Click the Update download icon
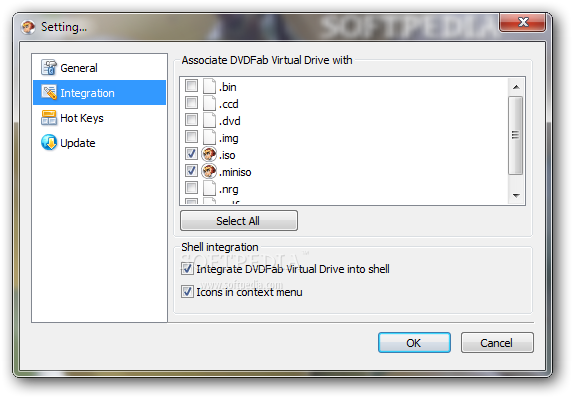This screenshot has height=398, width=573. (x=49, y=143)
